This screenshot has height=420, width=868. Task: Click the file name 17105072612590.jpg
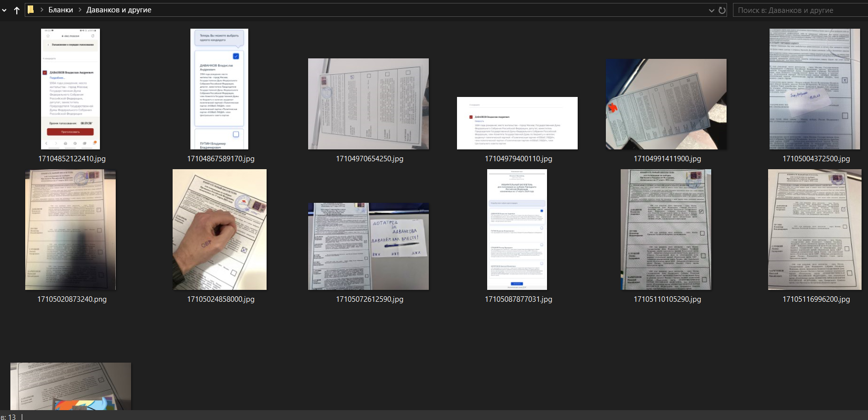(x=370, y=299)
